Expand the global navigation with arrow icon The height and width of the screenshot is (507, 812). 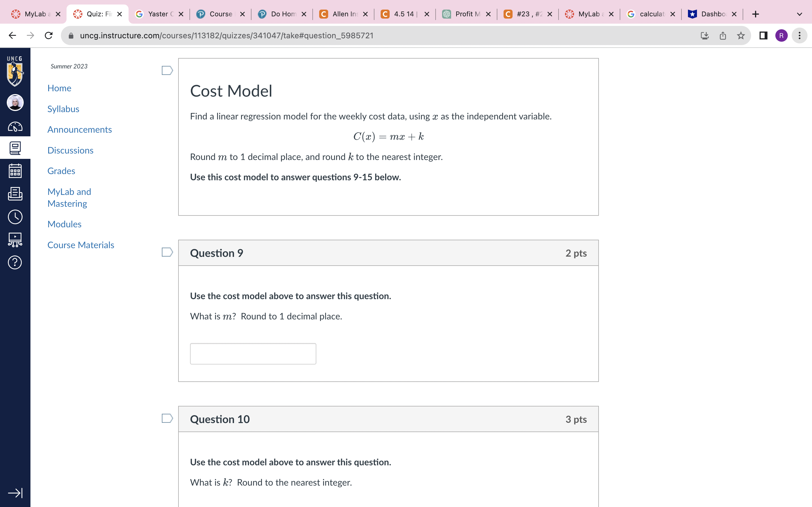(15, 493)
